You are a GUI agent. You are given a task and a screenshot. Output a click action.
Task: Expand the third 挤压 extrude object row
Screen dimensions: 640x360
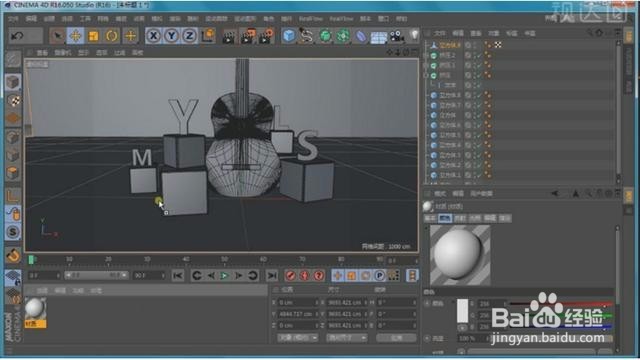[427, 75]
